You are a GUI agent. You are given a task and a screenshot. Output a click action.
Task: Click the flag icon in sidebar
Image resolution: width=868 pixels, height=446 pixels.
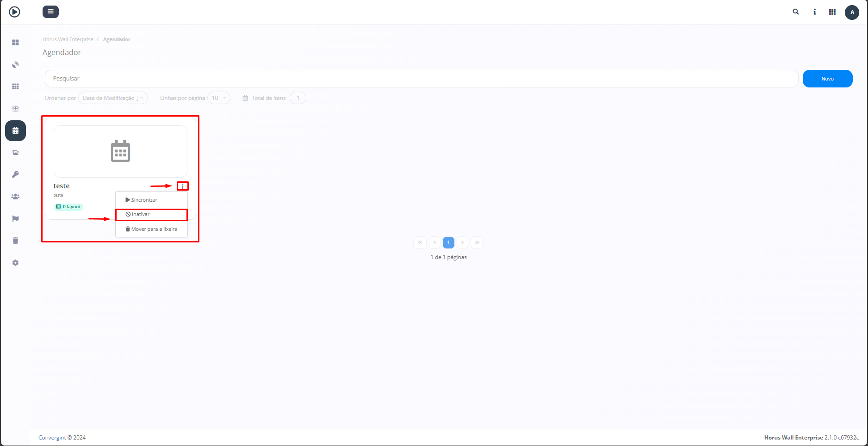(15, 219)
